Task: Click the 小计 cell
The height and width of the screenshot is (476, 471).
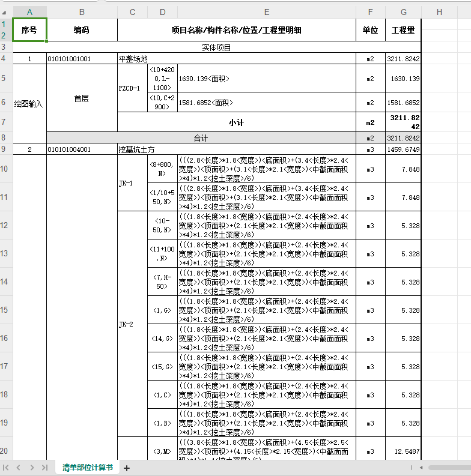Action: (237, 122)
